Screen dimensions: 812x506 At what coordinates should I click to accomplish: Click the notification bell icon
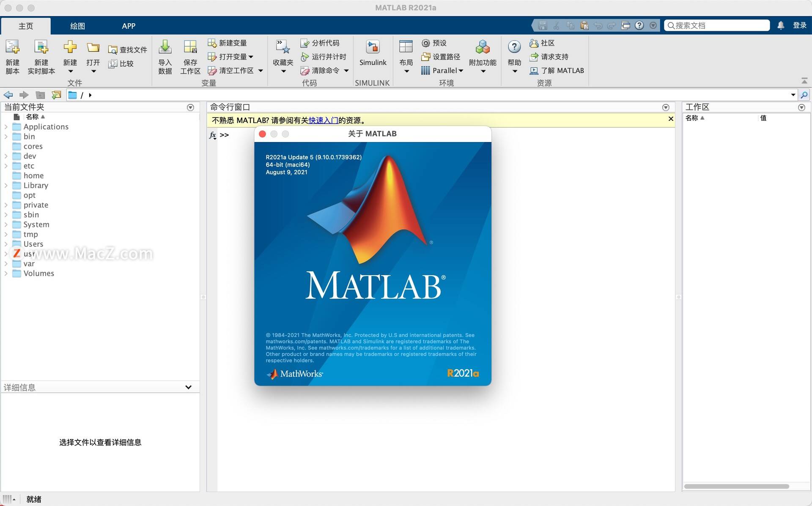781,25
